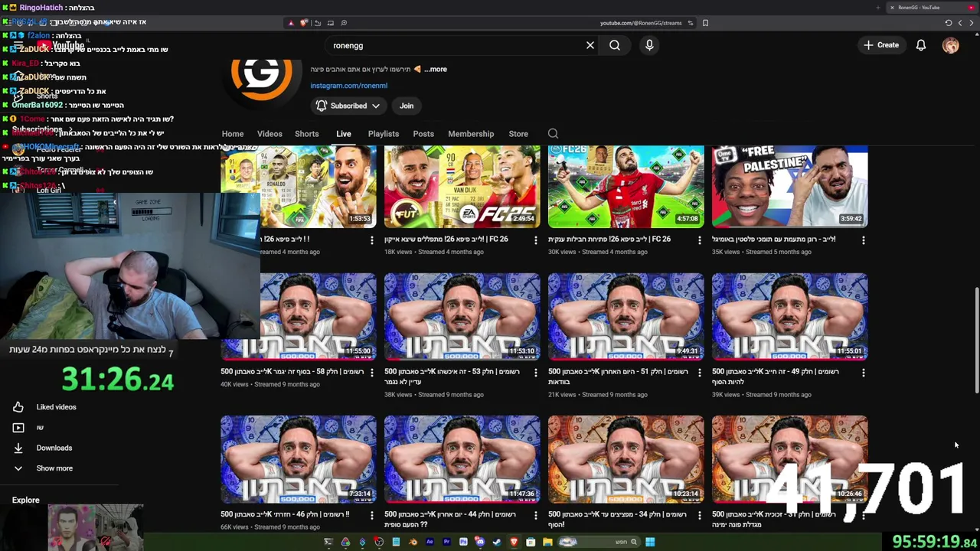Screen dimensions: 980x551
Task: Open a new browser tab
Action: click(877, 8)
